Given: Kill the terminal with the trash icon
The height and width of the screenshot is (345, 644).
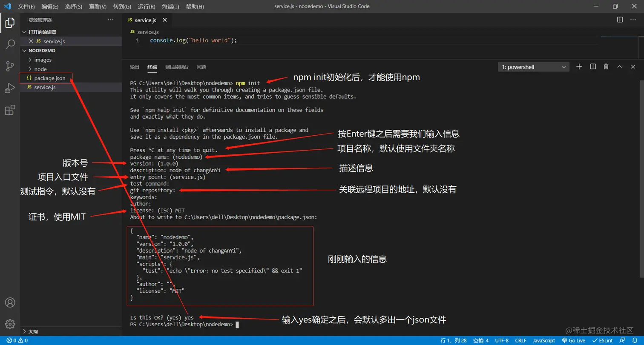Looking at the screenshot, I should tap(606, 66).
